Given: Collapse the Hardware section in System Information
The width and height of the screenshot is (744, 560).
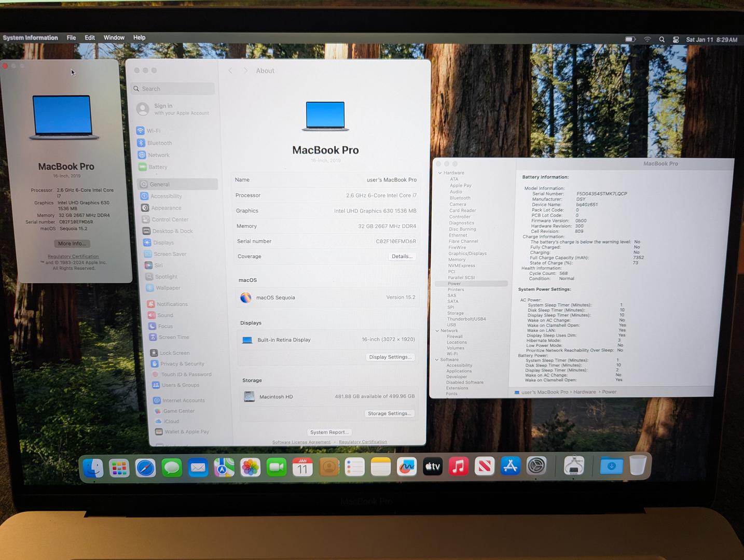Looking at the screenshot, I should point(440,173).
